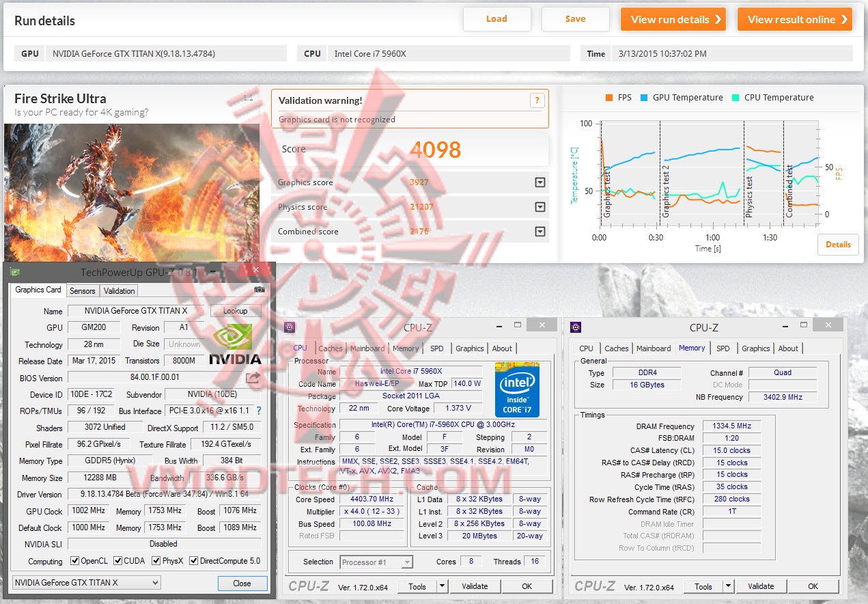This screenshot has width=868, height=604.
Task: Click the CPU Temperature green legend swatch
Action: [736, 98]
